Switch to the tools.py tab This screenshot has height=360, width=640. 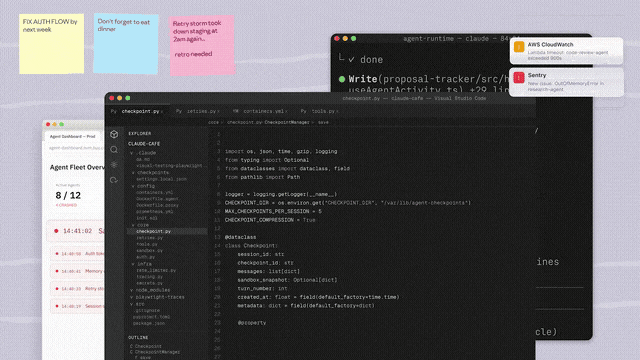click(320, 111)
